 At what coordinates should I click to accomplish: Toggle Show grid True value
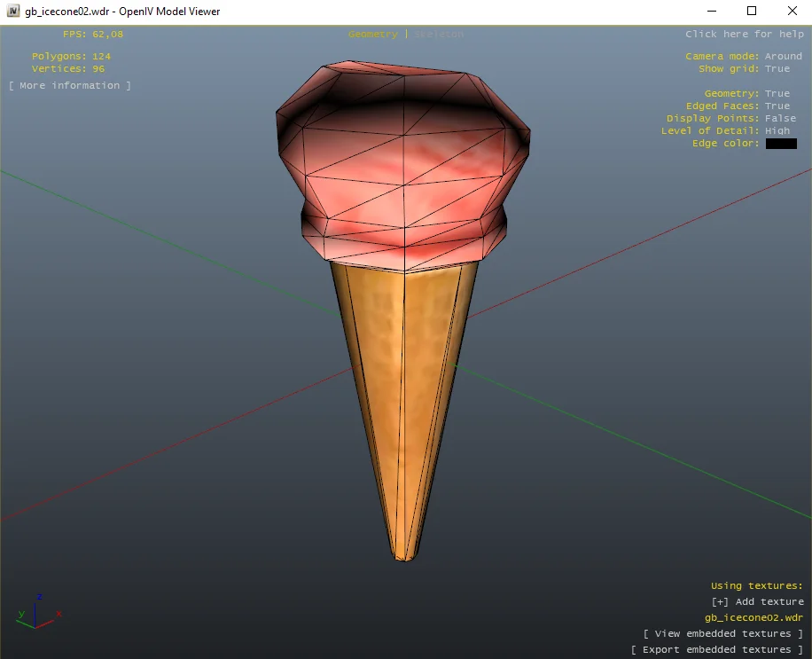777,68
